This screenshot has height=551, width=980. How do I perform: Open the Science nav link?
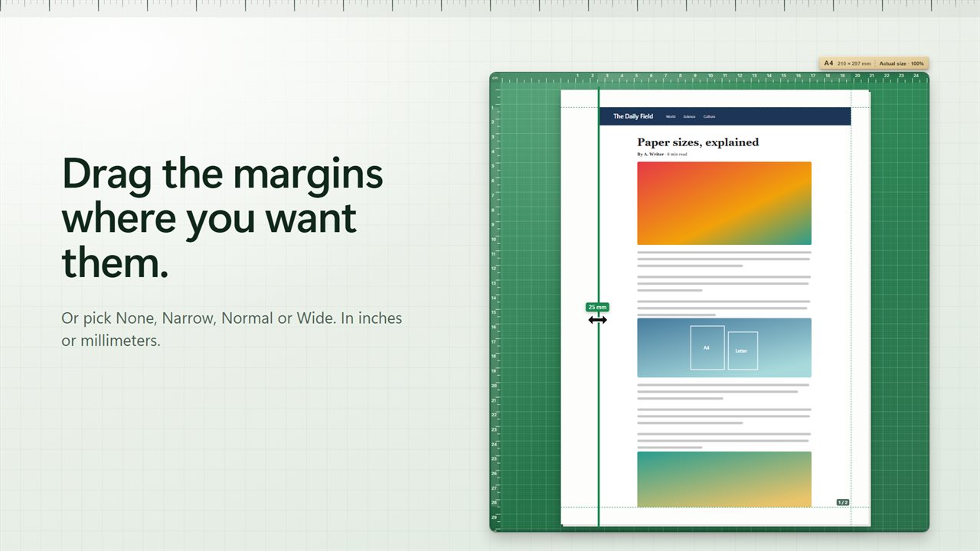689,116
